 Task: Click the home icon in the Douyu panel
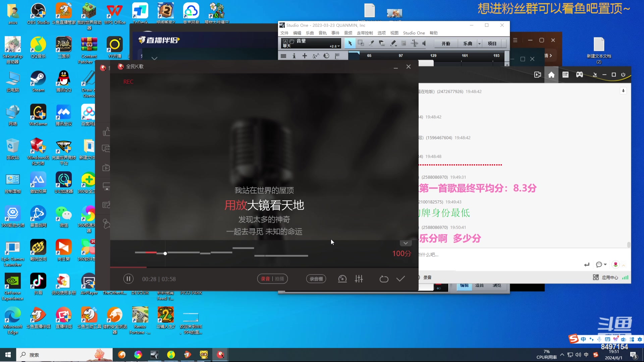[551, 74]
